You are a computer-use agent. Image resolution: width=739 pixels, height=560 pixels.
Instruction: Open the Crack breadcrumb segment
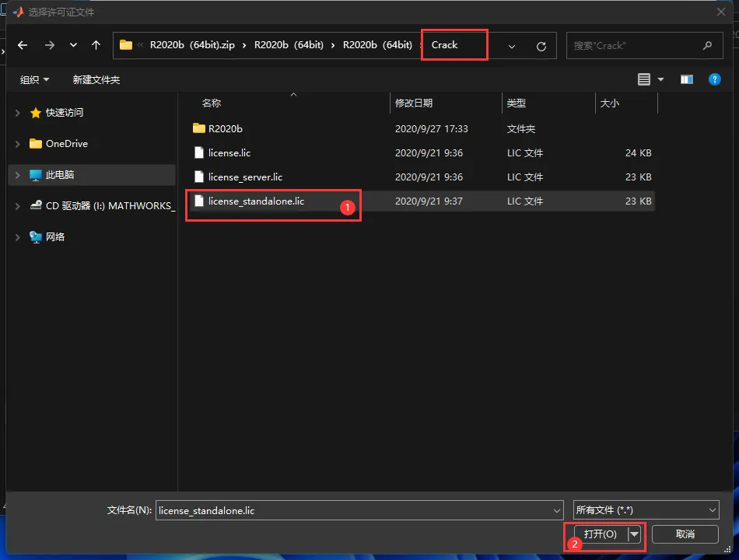(444, 45)
